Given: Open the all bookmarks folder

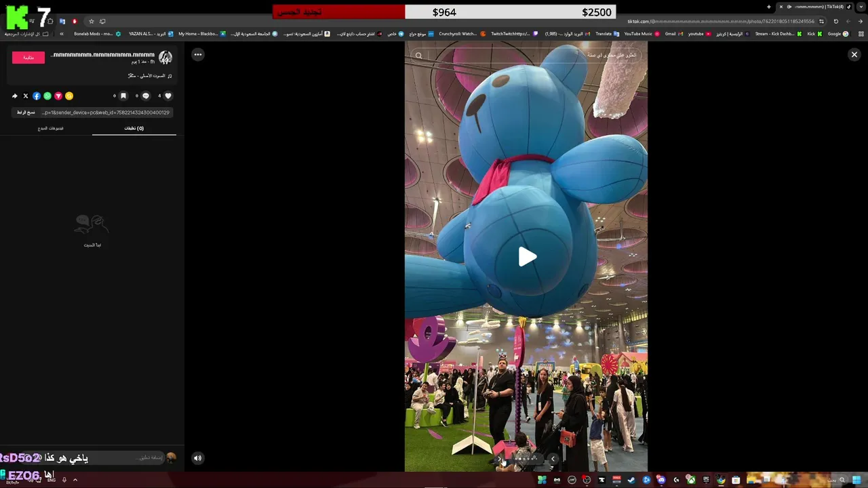Looking at the screenshot, I should coord(26,33).
